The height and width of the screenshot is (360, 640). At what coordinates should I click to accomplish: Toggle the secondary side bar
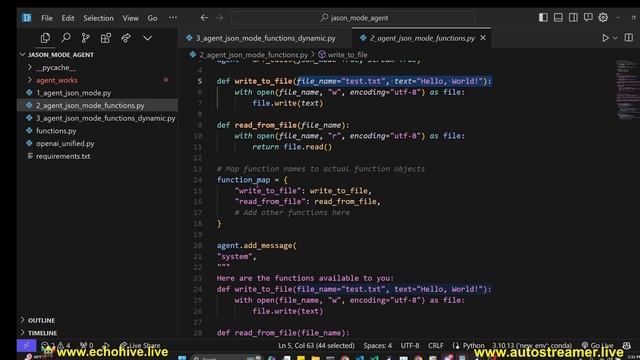point(573,18)
